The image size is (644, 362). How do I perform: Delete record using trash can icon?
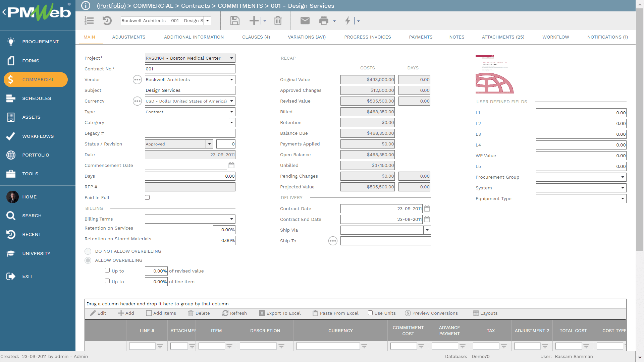point(278,21)
